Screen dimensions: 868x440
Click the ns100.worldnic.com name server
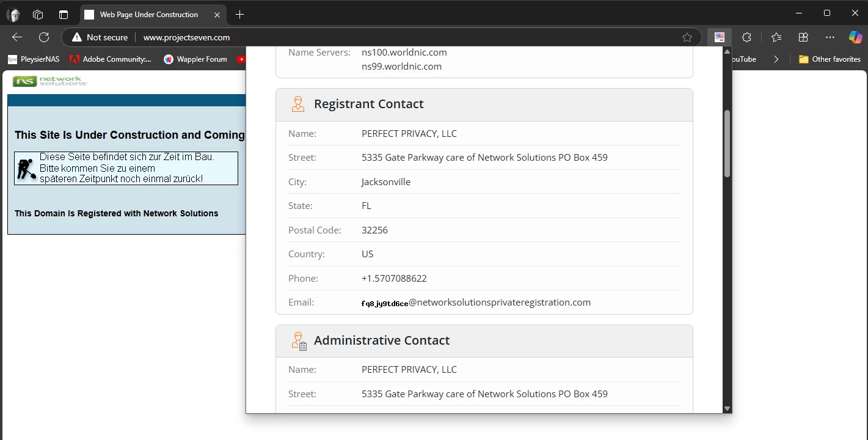pyautogui.click(x=404, y=53)
